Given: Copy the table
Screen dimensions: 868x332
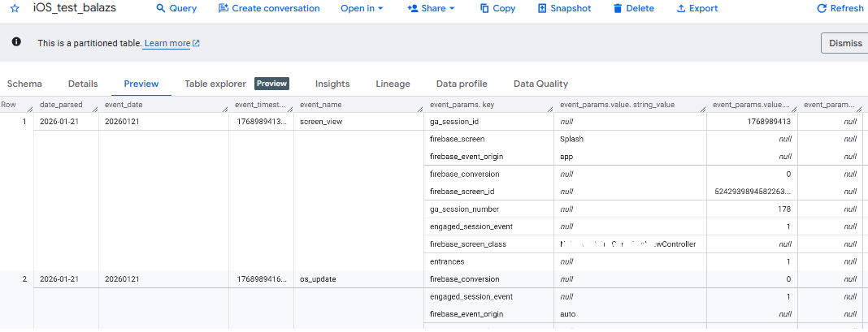Looking at the screenshot, I should pos(497,8).
